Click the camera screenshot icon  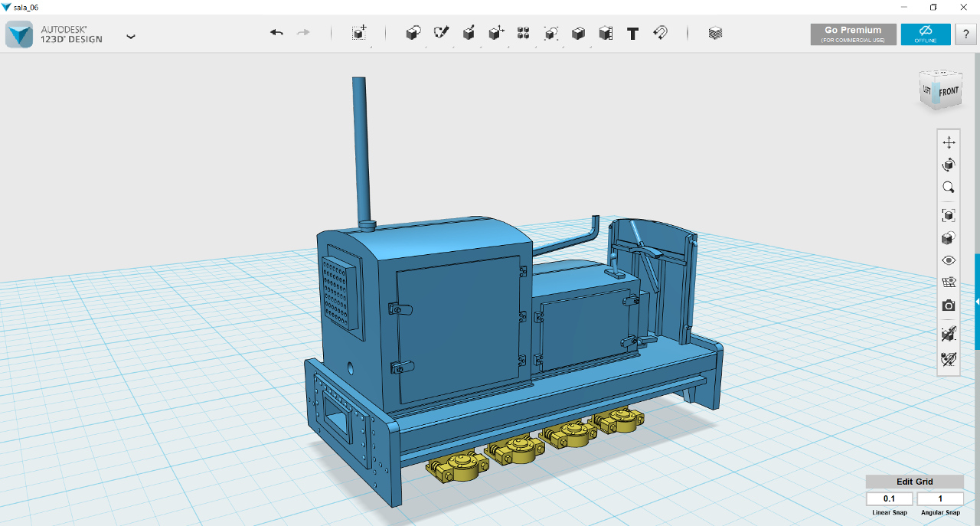949,305
